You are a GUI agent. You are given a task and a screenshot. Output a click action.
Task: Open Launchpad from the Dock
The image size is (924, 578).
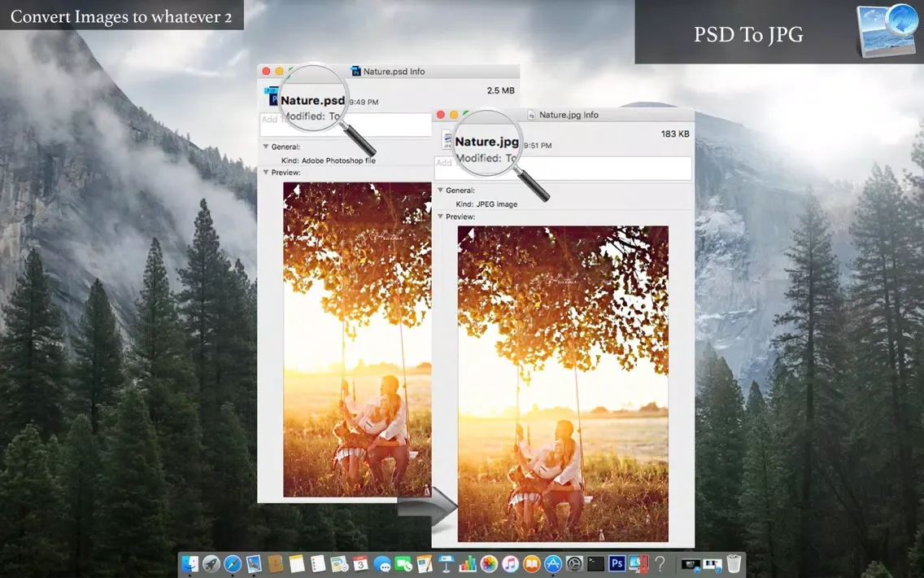pyautogui.click(x=210, y=563)
